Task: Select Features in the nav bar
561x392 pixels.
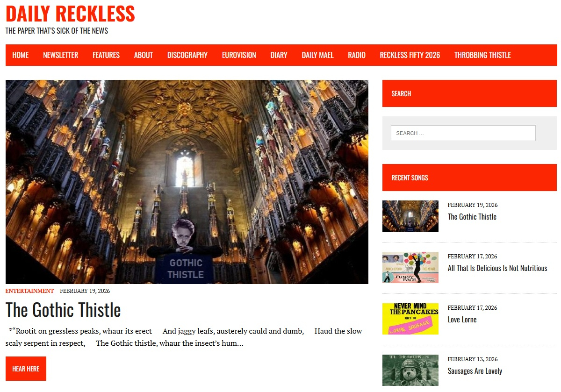Action: click(x=106, y=55)
